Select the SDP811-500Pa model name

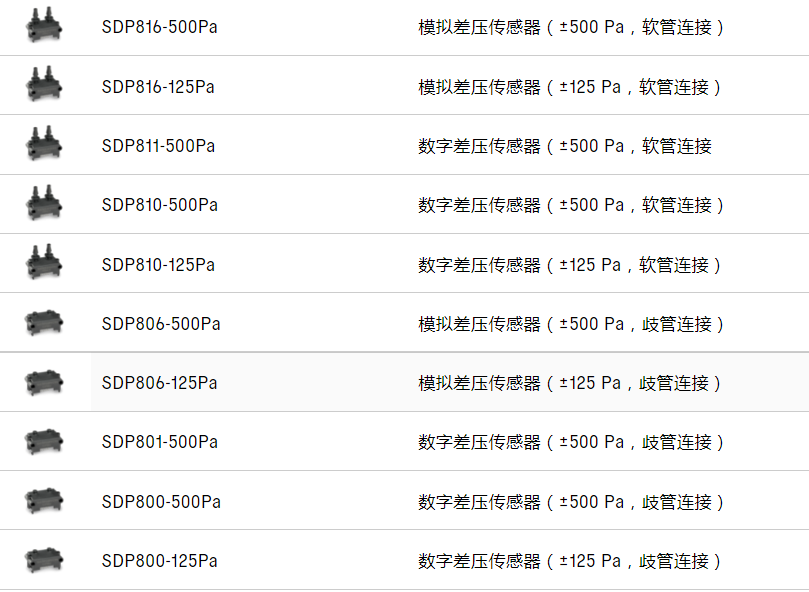pos(158,146)
